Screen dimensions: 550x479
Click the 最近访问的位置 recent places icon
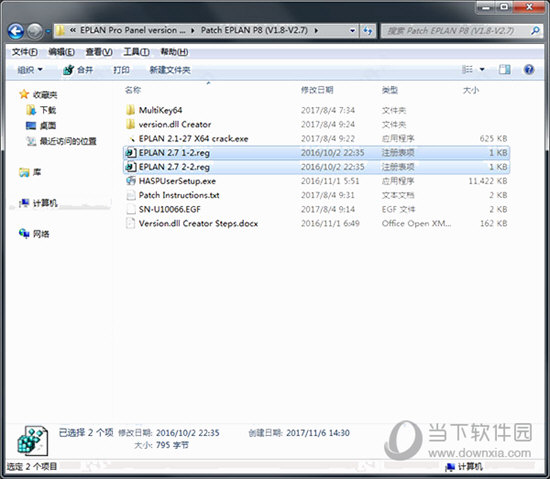31,141
